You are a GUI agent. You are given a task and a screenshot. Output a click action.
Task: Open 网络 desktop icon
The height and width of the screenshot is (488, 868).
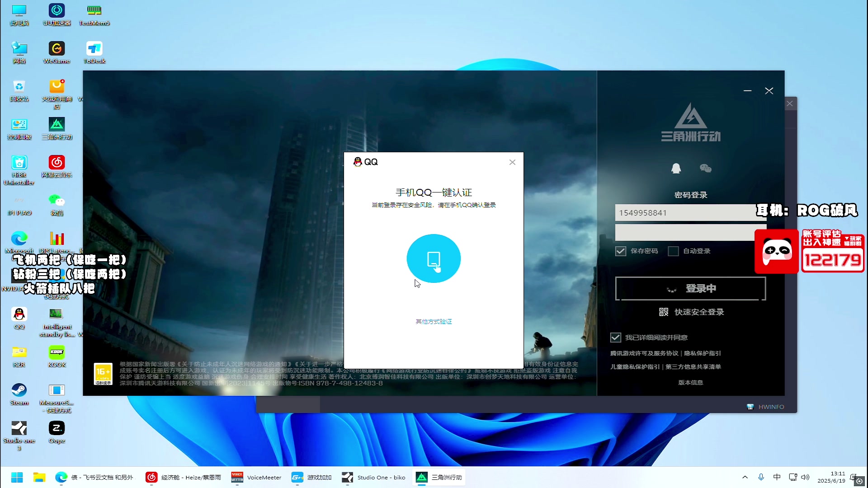pyautogui.click(x=19, y=53)
